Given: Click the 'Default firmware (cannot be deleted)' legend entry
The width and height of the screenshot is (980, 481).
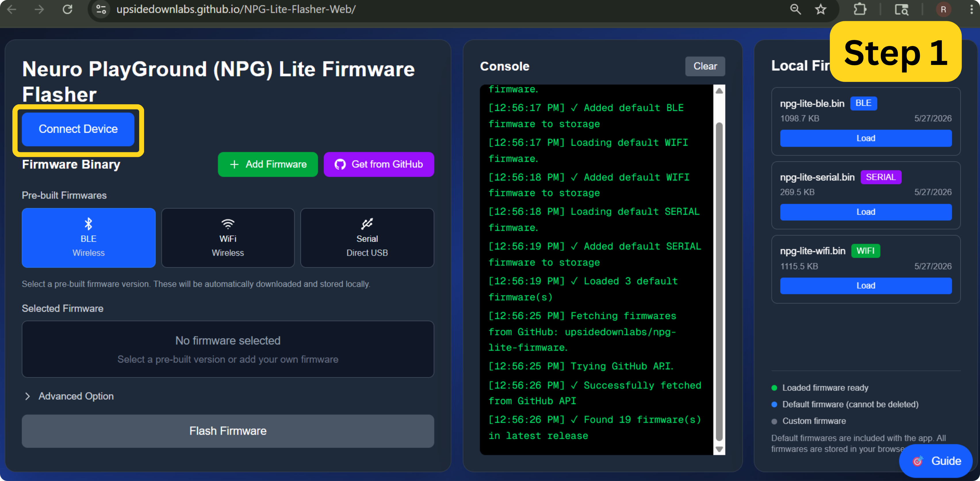Looking at the screenshot, I should point(845,404).
